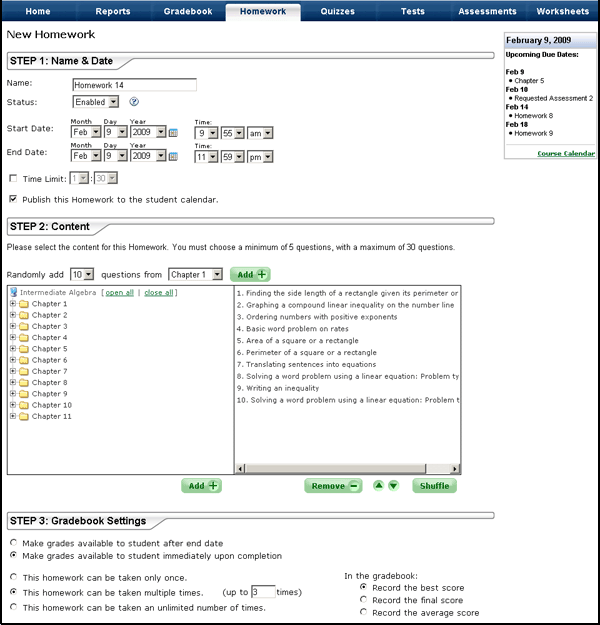
Task: Click the Chapter 10 folder icon
Action: [24, 405]
